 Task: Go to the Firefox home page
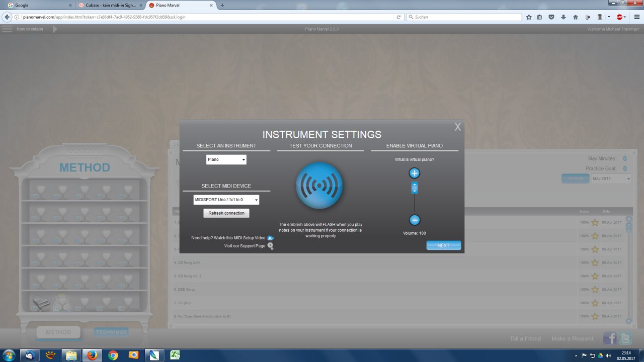pyautogui.click(x=576, y=17)
